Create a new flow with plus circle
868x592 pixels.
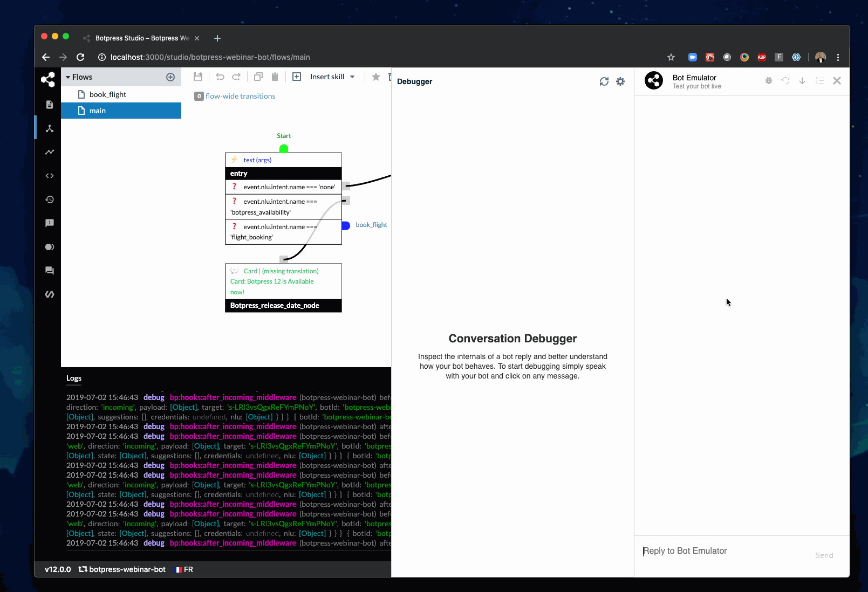pyautogui.click(x=170, y=77)
